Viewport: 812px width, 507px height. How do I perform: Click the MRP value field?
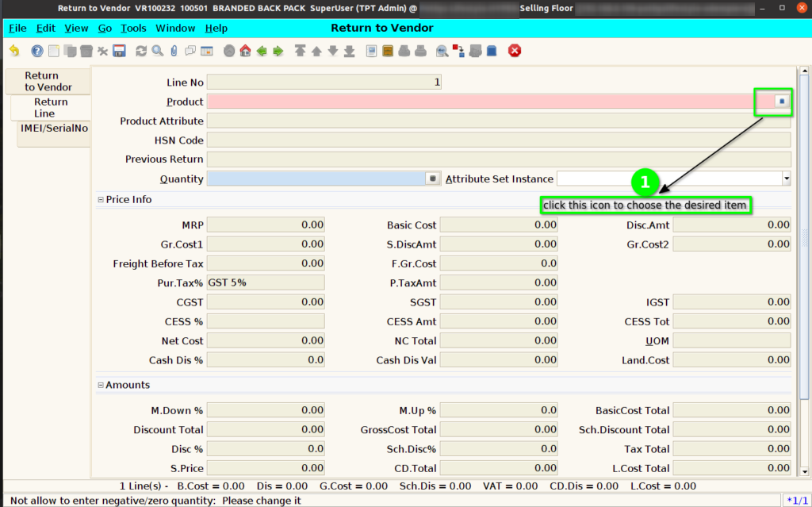tap(266, 225)
